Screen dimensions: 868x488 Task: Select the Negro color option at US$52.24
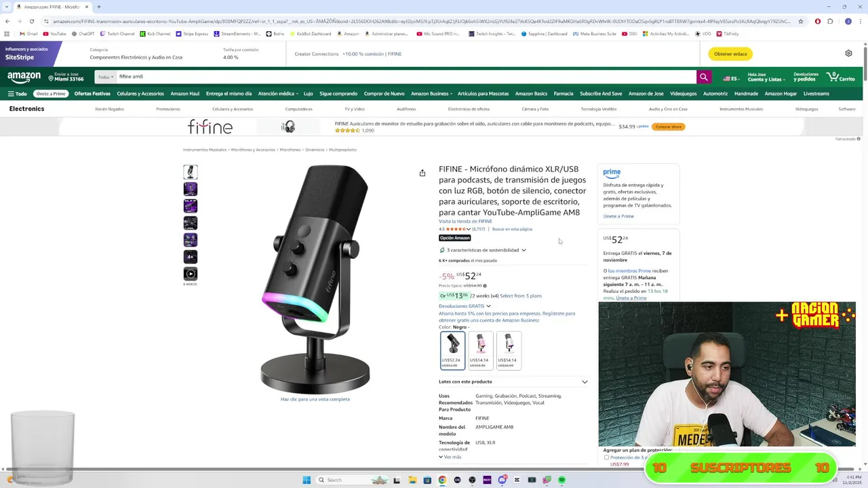coord(452,350)
